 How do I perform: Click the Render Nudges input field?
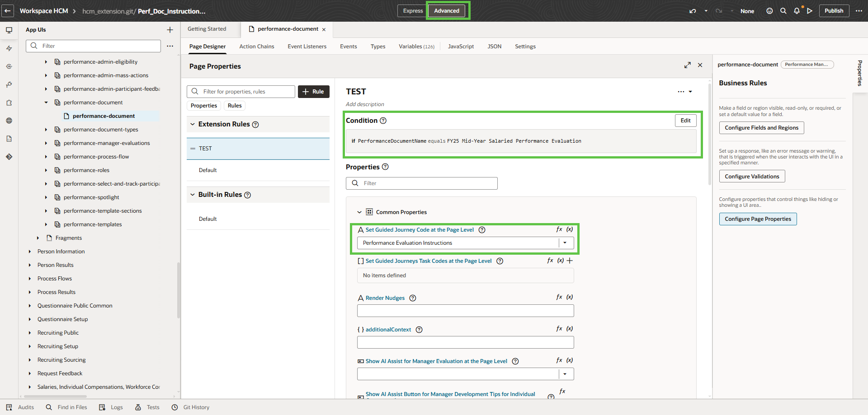pos(465,311)
